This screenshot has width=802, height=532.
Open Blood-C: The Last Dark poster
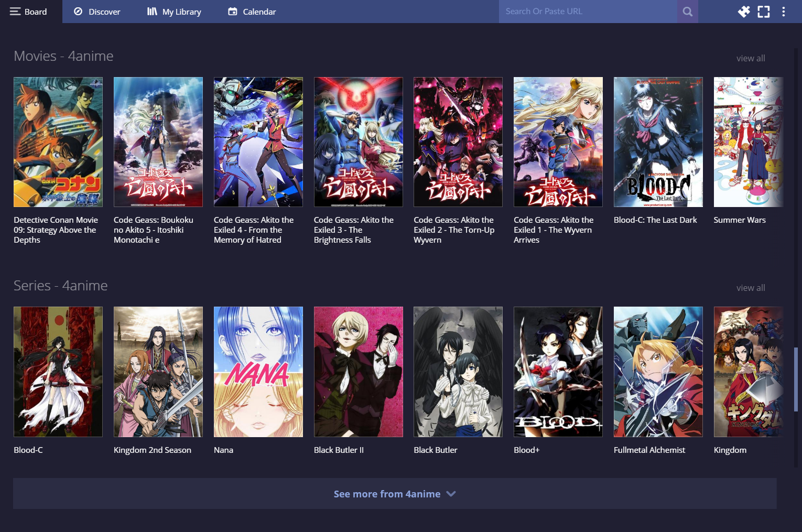658,142
